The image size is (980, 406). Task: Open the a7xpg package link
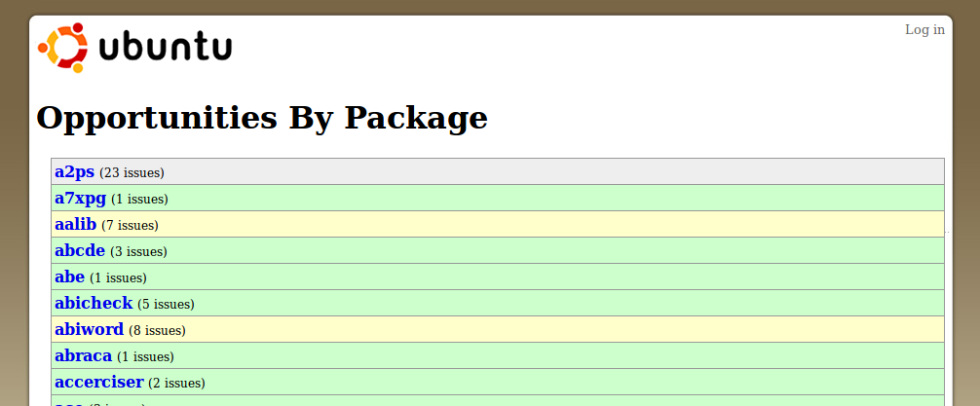[x=80, y=199]
